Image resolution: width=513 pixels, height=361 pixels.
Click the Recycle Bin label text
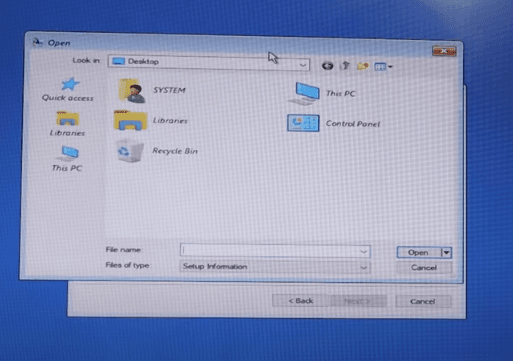coord(175,151)
